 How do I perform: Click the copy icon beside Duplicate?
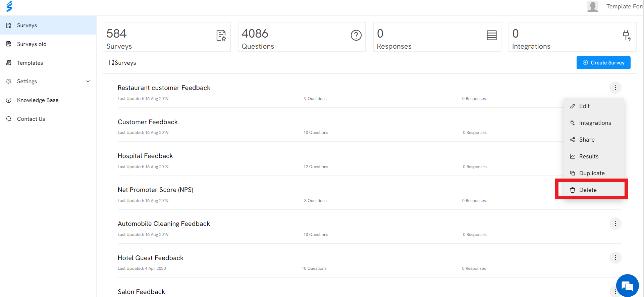573,173
